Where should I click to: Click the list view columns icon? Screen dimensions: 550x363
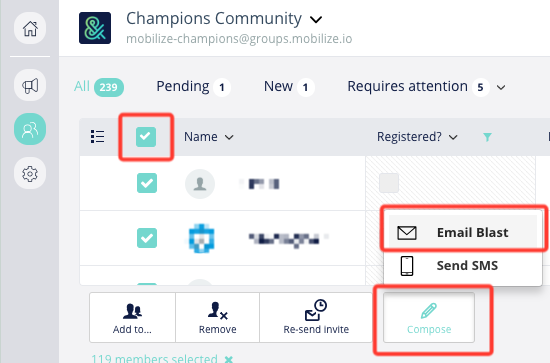97,136
